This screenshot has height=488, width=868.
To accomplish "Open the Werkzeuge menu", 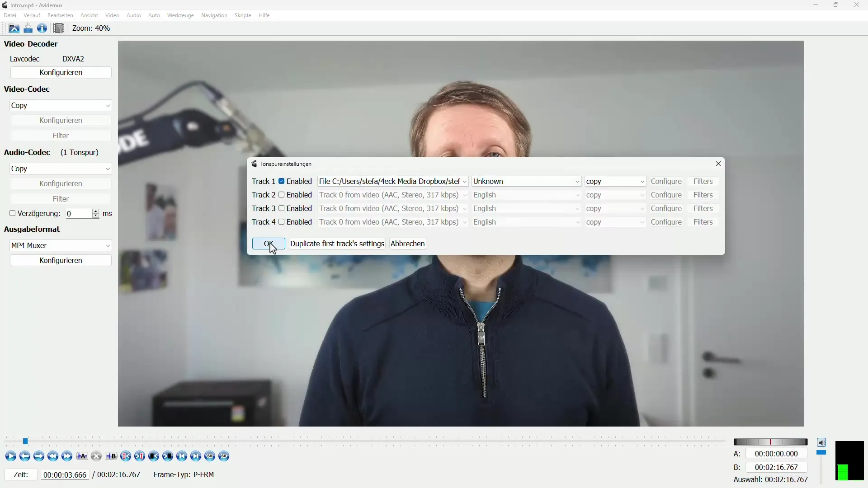I will pos(180,15).
